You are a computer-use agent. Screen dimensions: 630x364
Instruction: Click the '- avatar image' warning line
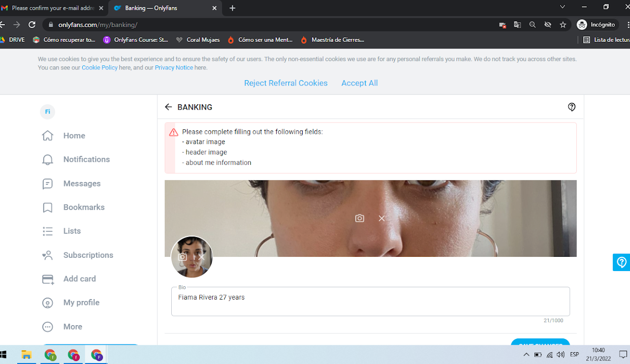[204, 142]
